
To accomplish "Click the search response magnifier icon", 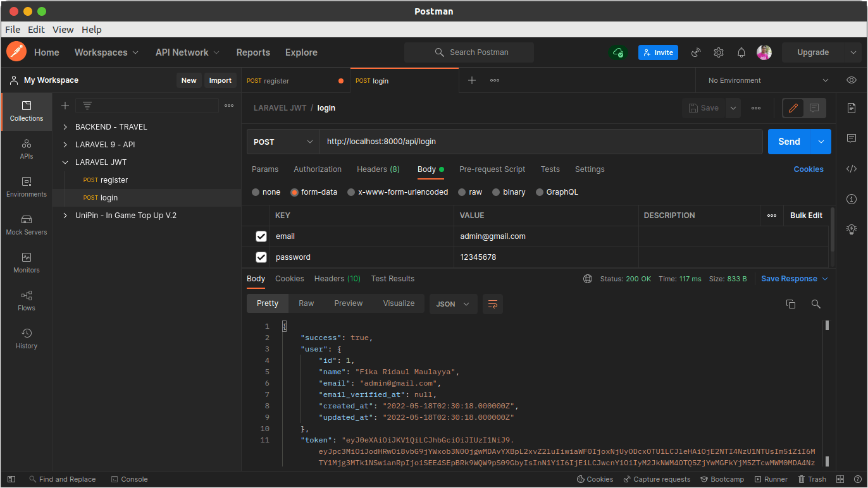I will 815,304.
